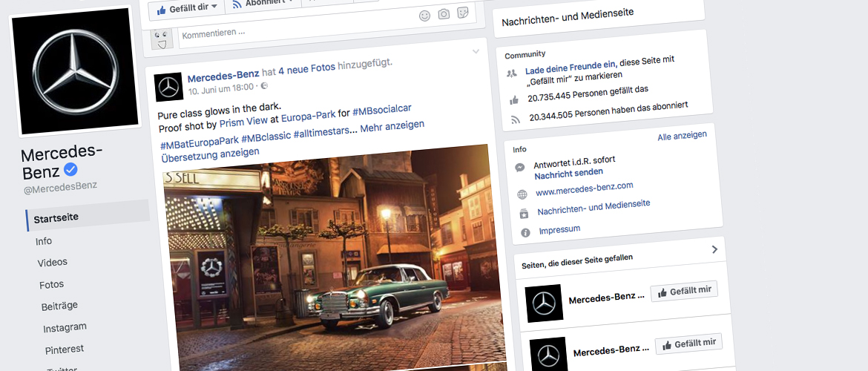Viewport: 868px width, 371px height.
Task: Click the @MercedesBenz username text
Action: pyautogui.click(x=61, y=188)
